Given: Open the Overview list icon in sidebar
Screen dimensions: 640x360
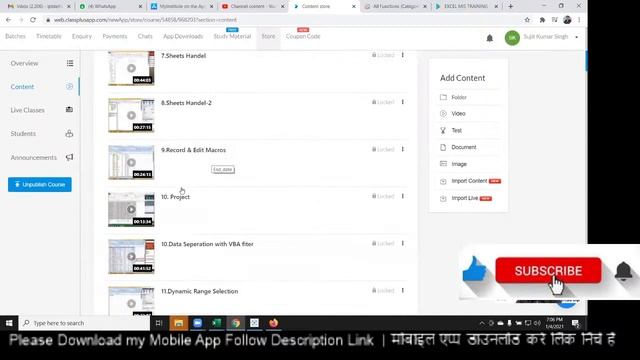Looking at the screenshot, I should [x=70, y=63].
